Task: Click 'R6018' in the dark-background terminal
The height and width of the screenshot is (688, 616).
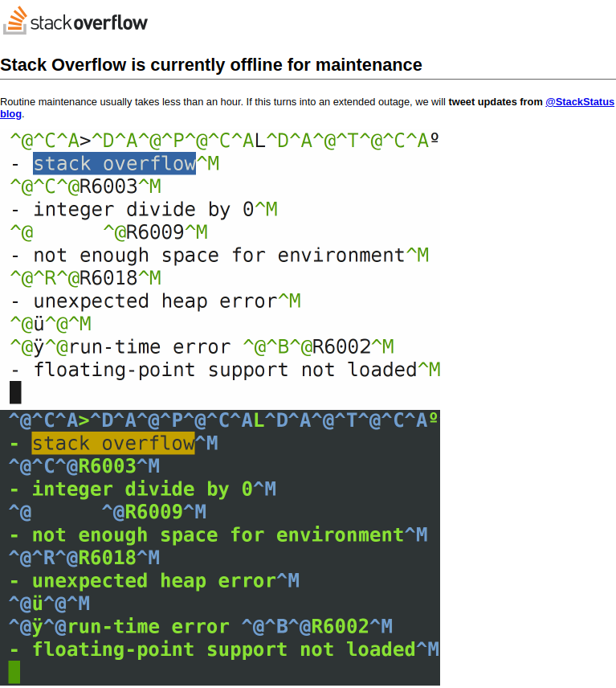Action: (108, 558)
